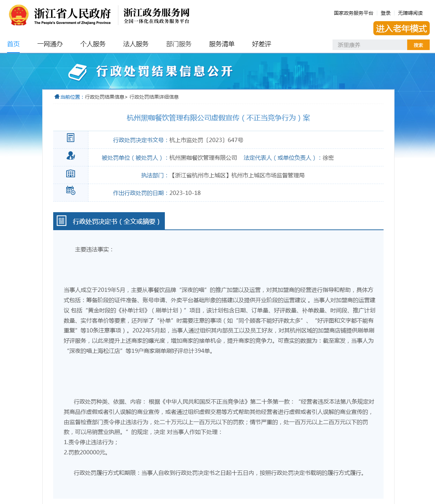Image resolution: width=435 pixels, height=504 pixels.
Task: Click the orange 搜索 button
Action: click(x=418, y=45)
